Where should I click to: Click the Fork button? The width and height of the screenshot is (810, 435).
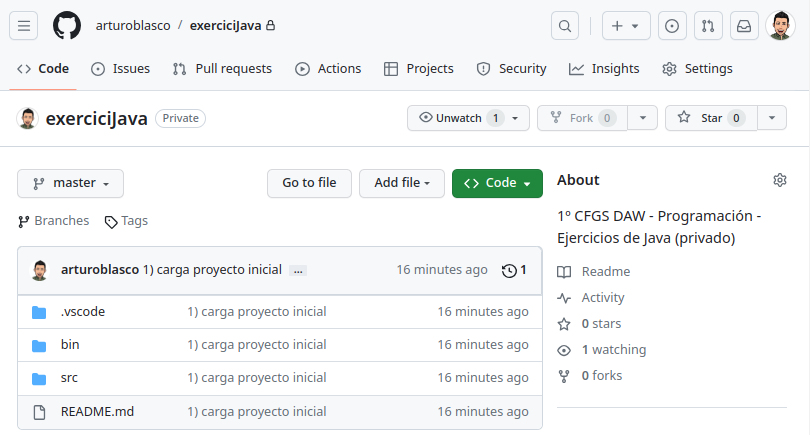click(582, 118)
